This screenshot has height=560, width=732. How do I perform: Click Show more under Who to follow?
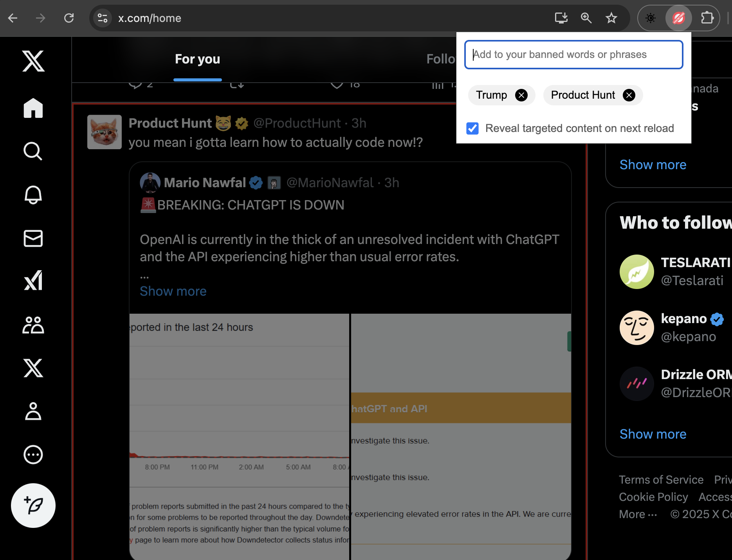click(x=653, y=434)
